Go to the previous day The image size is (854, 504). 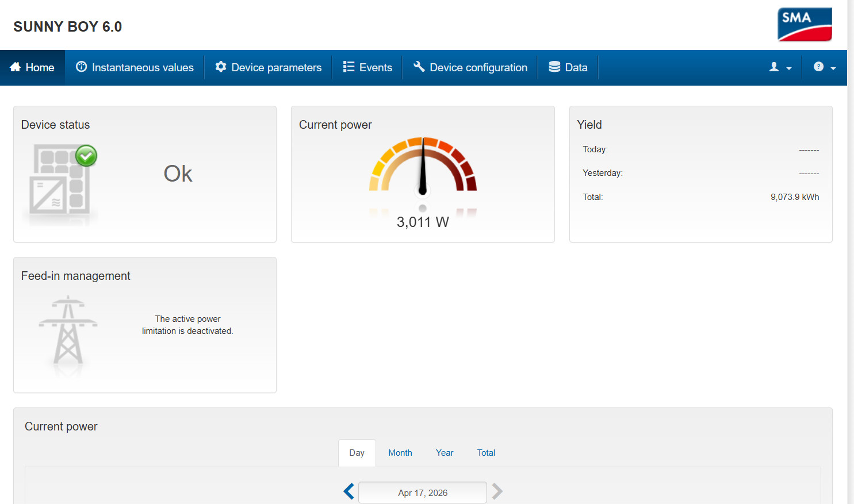(349, 492)
